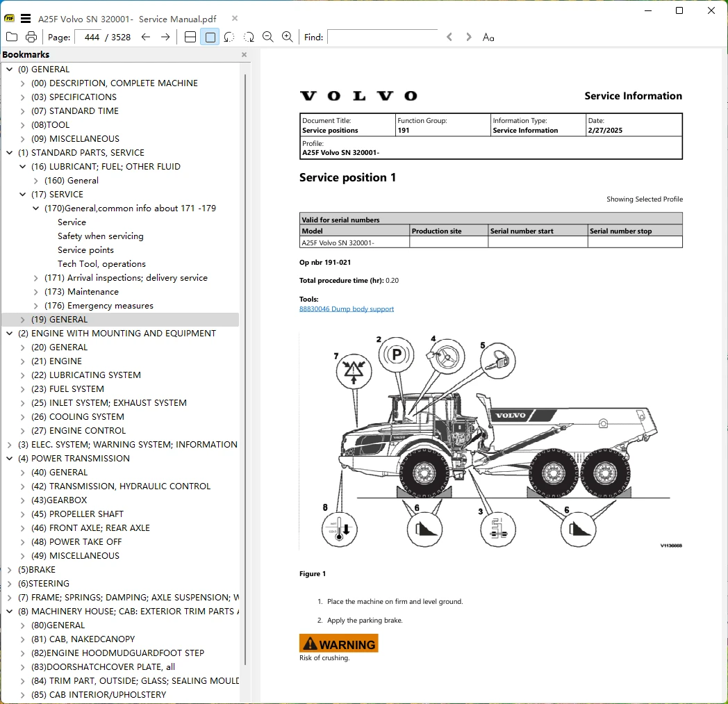
Task: Collapse the (0) GENERAL bookmark
Action: tap(9, 69)
